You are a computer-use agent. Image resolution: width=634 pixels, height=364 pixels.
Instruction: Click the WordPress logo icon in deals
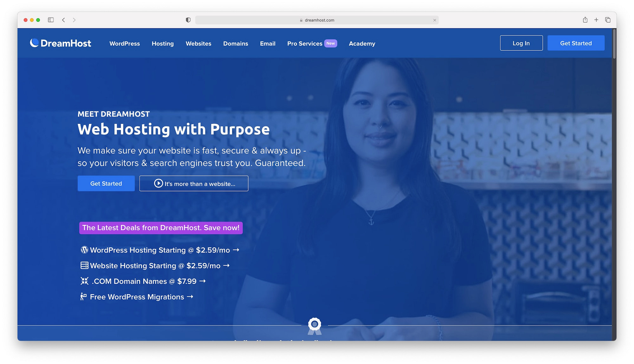click(84, 250)
